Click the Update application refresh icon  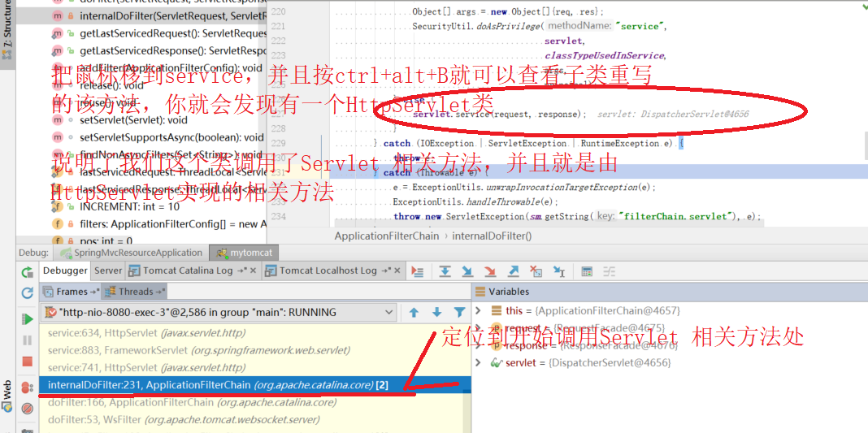tap(27, 293)
